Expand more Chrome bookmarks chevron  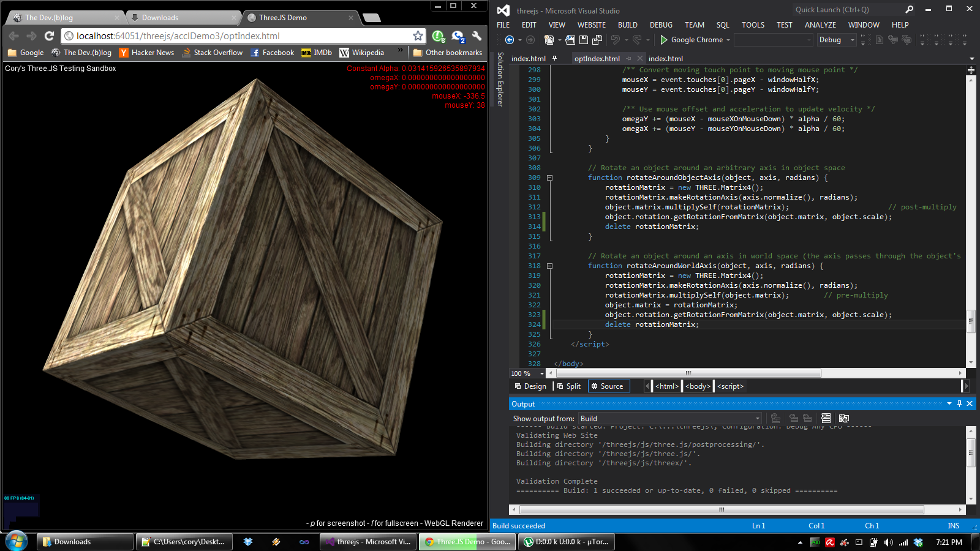click(401, 51)
